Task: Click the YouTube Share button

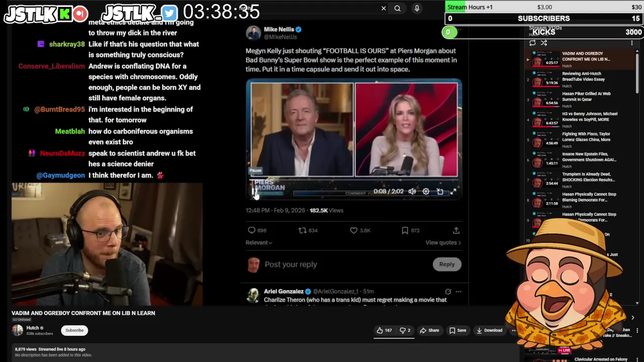Action: [430, 330]
